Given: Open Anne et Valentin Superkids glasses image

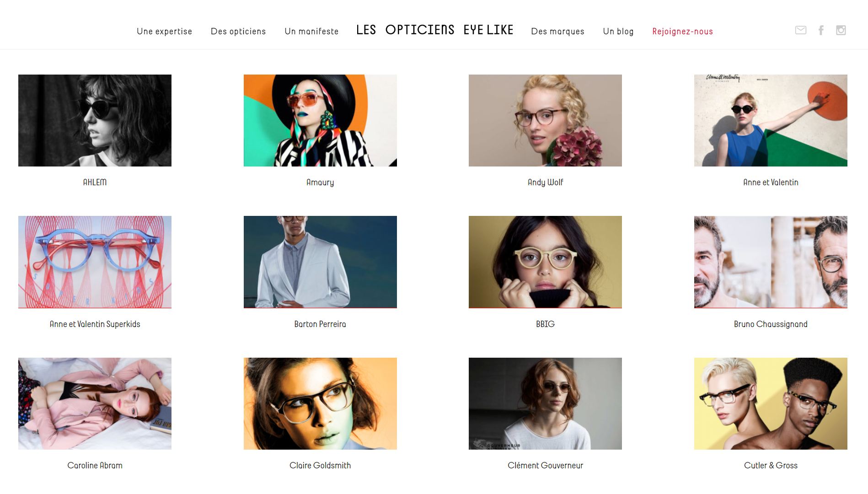Looking at the screenshot, I should coord(95,262).
